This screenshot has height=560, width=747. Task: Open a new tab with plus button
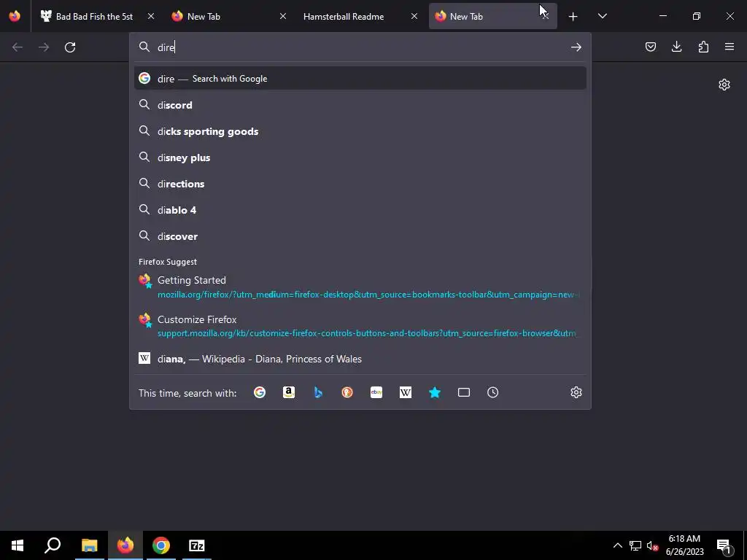click(x=573, y=16)
